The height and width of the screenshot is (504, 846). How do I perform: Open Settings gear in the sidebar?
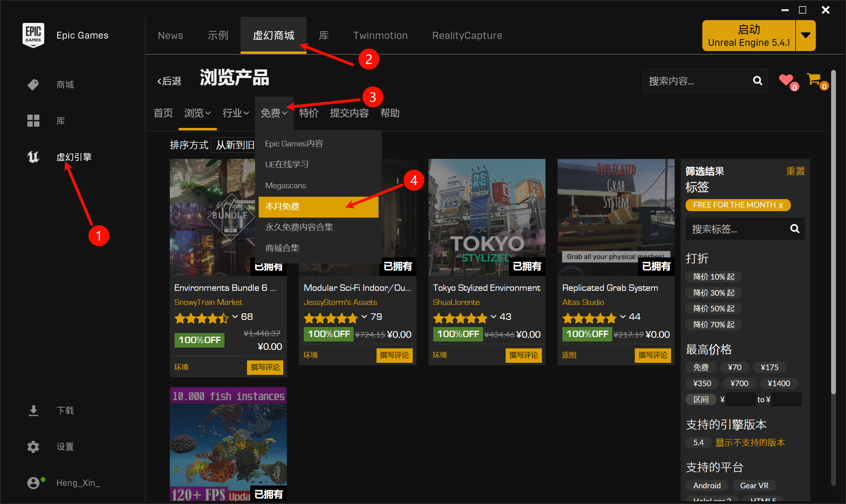pos(33,446)
